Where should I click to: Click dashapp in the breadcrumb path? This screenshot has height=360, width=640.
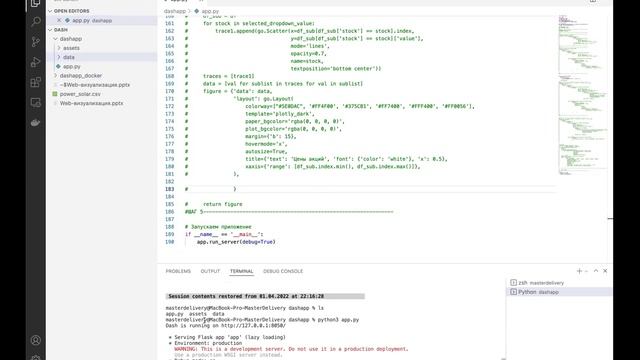[x=175, y=11]
